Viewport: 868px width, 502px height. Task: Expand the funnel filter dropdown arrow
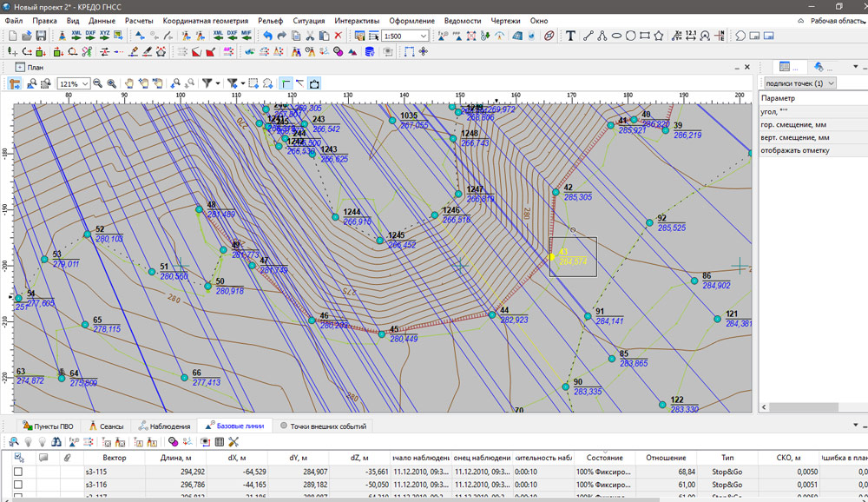tap(218, 83)
